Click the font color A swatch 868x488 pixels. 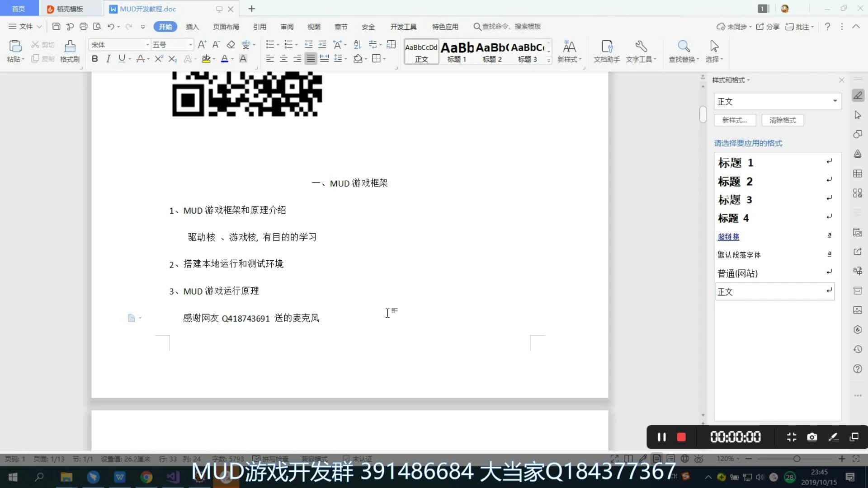[224, 59]
